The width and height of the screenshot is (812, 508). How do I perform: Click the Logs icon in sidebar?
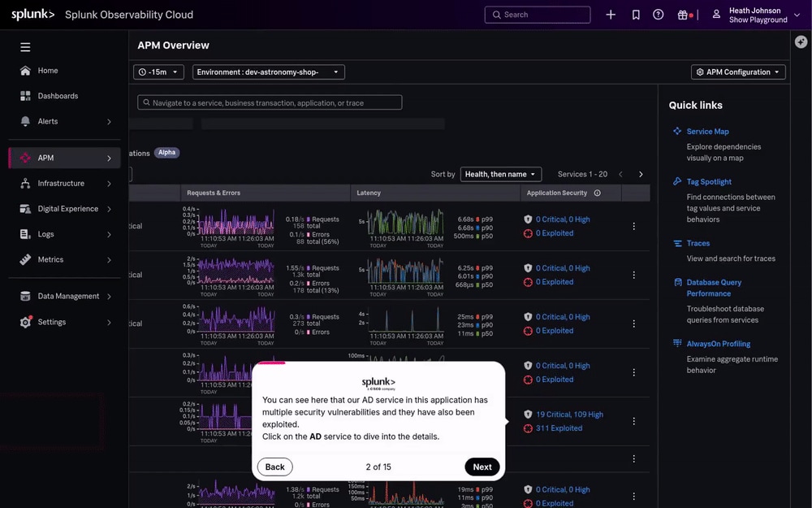click(25, 234)
